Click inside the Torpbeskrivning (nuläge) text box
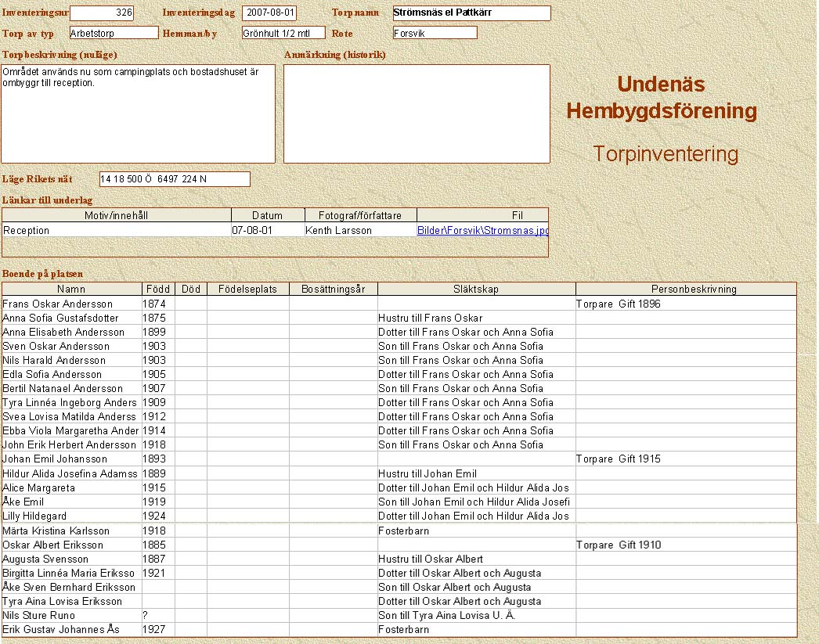The height and width of the screenshot is (644, 819). pos(138,113)
